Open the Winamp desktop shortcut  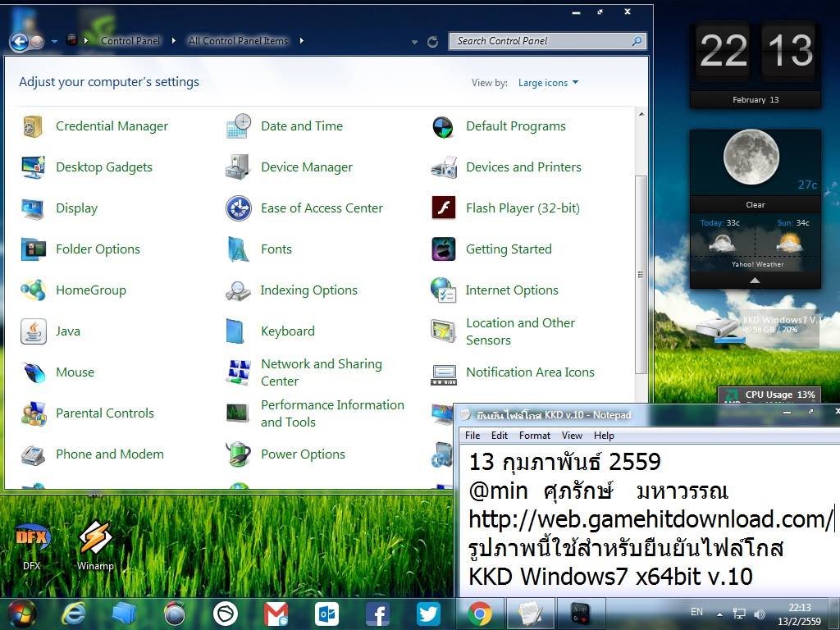(x=95, y=546)
